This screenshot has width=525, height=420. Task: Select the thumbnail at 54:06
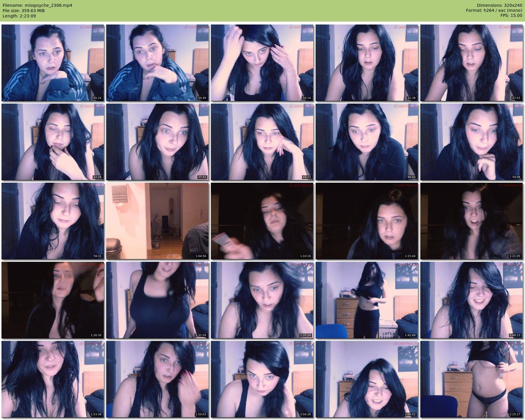click(x=471, y=142)
